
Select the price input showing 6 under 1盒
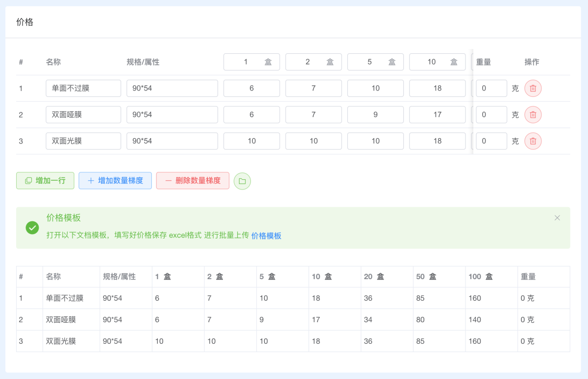tap(251, 88)
